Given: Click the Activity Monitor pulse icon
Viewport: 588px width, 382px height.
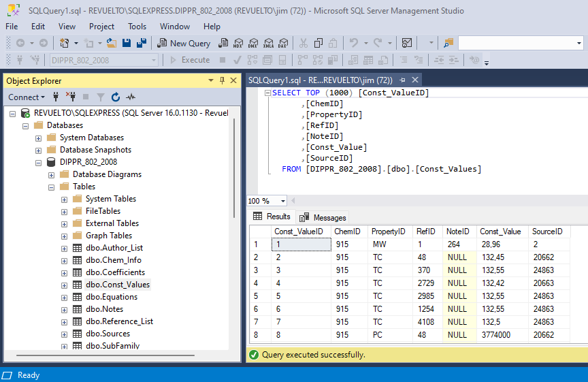Looking at the screenshot, I should (x=131, y=97).
